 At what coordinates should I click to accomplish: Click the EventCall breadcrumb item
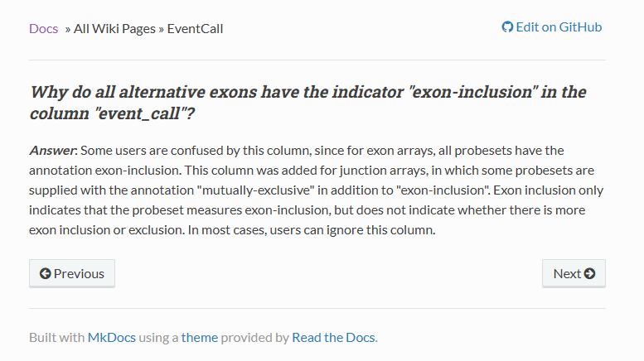click(x=195, y=28)
